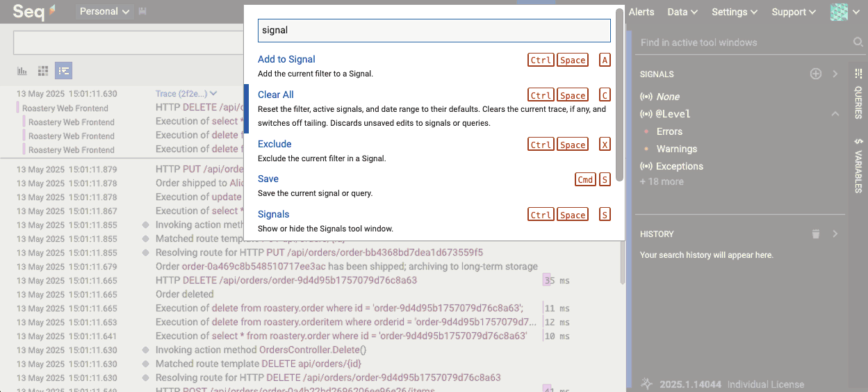Click the History trash icon
Viewport: 868px width, 392px height.
[816, 234]
